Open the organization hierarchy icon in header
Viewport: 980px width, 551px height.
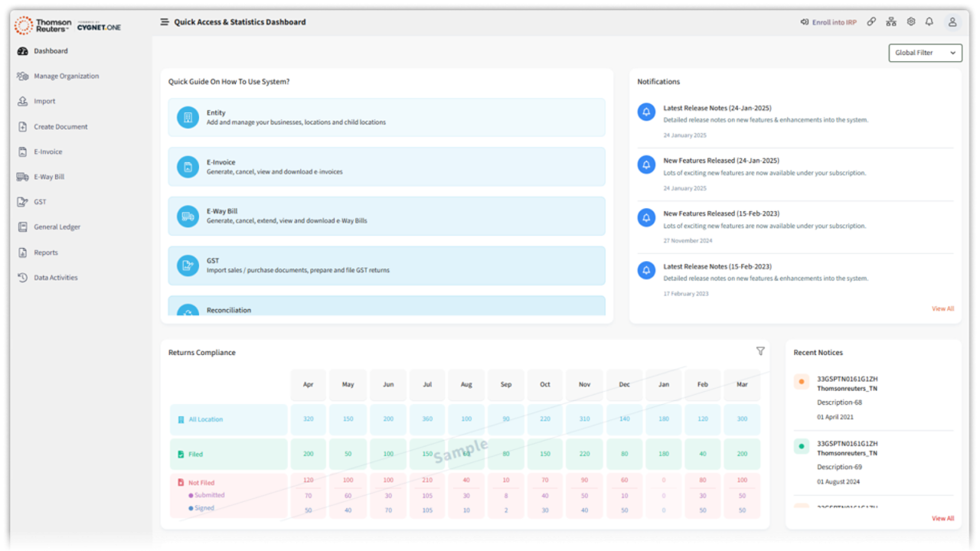pyautogui.click(x=891, y=22)
